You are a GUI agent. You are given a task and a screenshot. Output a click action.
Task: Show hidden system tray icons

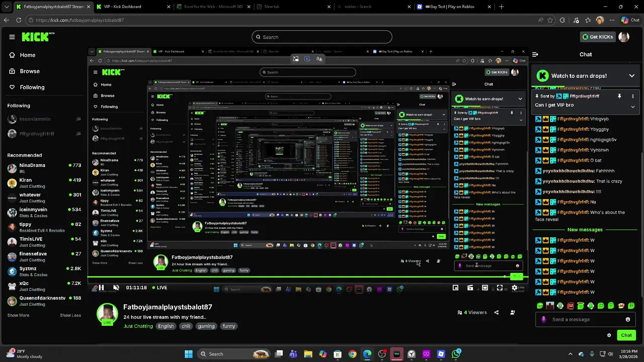[571, 354]
